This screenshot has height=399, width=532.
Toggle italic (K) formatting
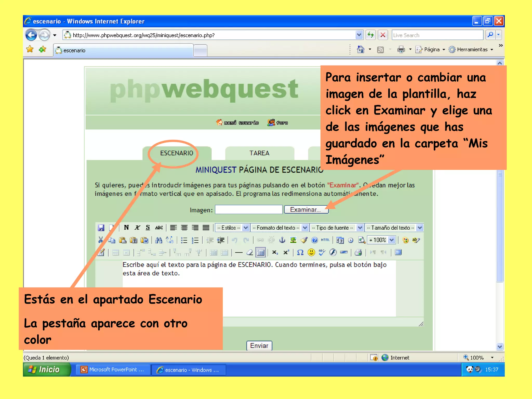pos(137,228)
